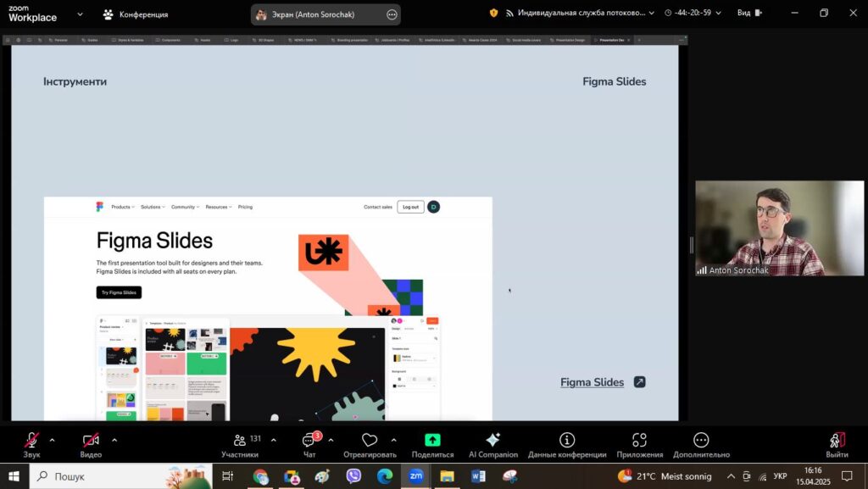
Task: Start camera with the Видео icon
Action: [x=91, y=440]
